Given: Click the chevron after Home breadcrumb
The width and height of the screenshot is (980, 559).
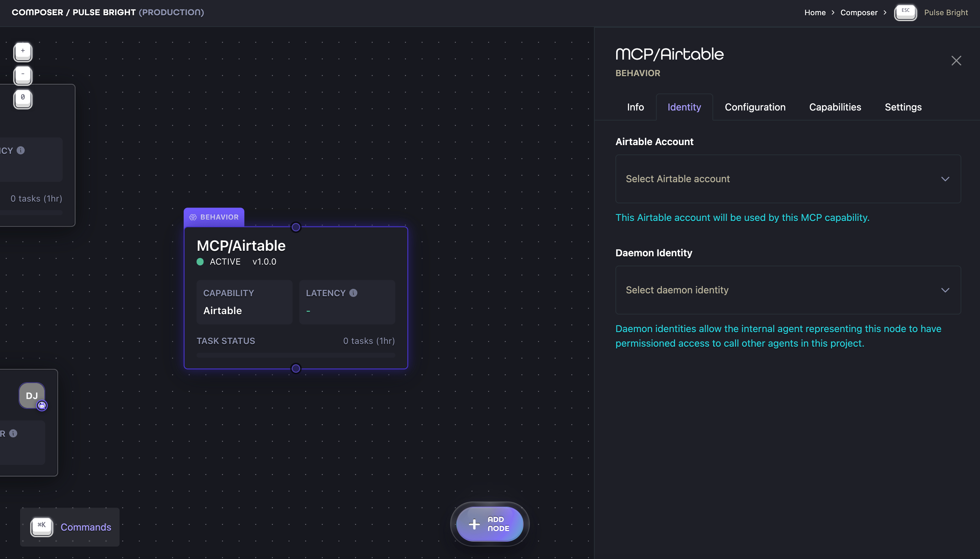Looking at the screenshot, I should (x=833, y=12).
